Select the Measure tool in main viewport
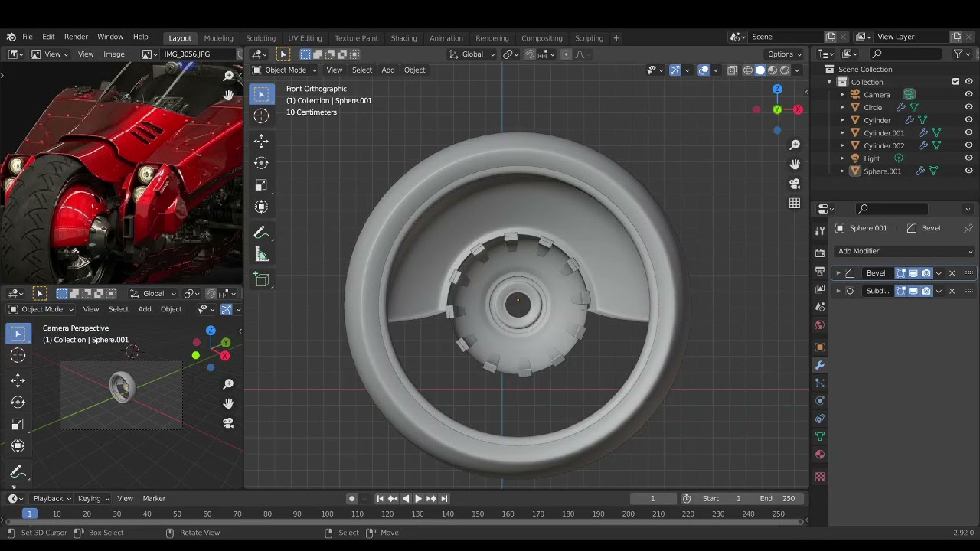Screen dimensions: 980x551 [x=261, y=255]
